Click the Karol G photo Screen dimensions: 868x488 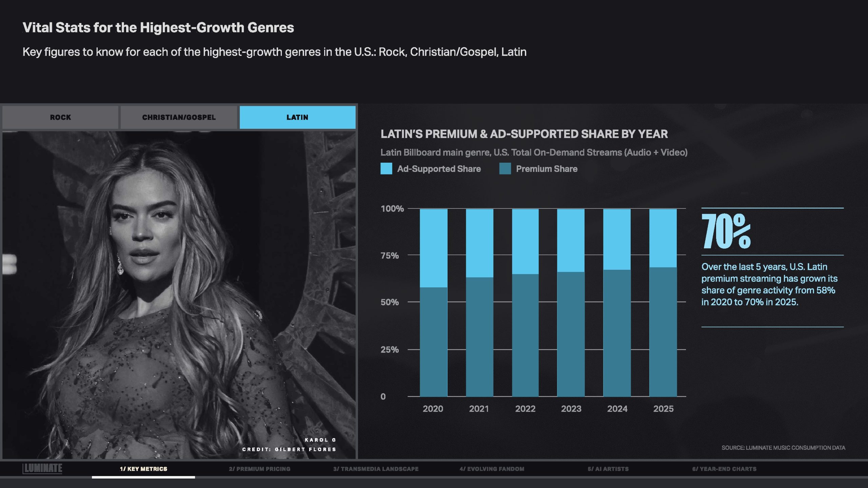point(179,295)
